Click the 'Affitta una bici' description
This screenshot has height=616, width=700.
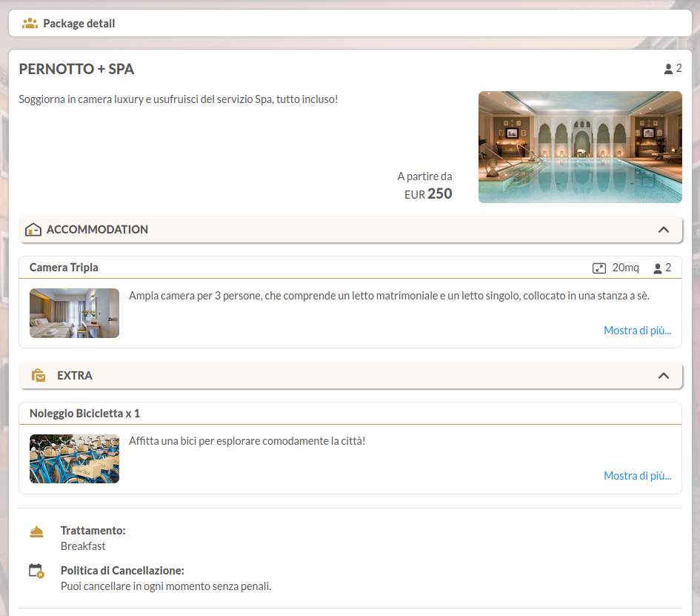247,441
